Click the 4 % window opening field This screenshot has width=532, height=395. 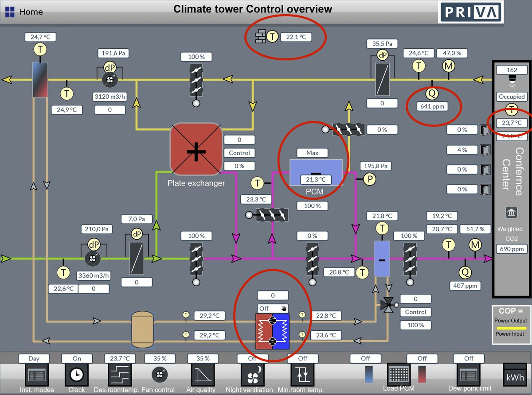(462, 150)
